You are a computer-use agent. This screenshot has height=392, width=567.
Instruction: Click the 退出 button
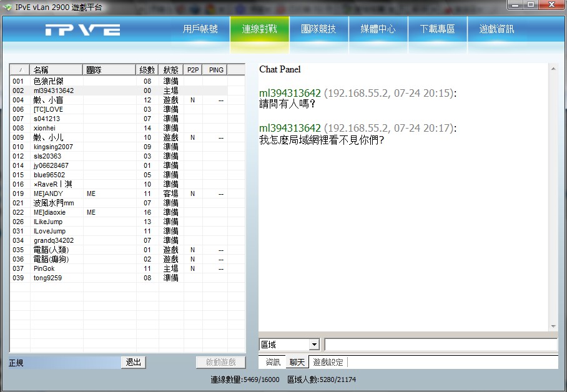coord(134,362)
